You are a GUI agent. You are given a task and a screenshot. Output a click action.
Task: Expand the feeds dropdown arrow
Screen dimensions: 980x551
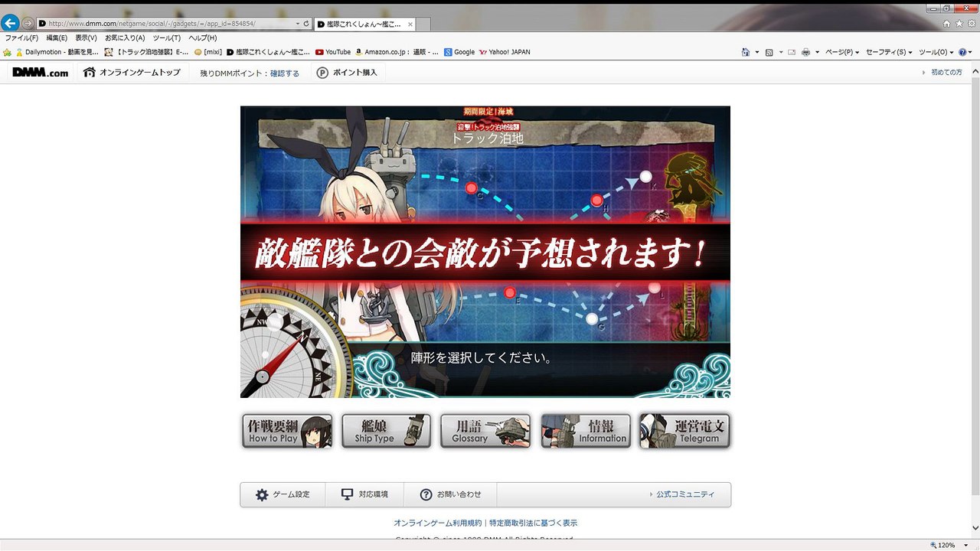coord(779,52)
